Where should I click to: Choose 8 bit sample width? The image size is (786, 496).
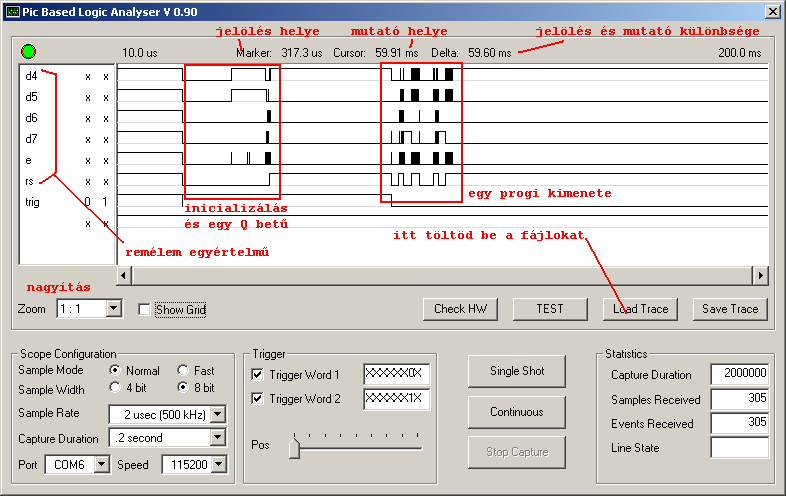pyautogui.click(x=183, y=387)
